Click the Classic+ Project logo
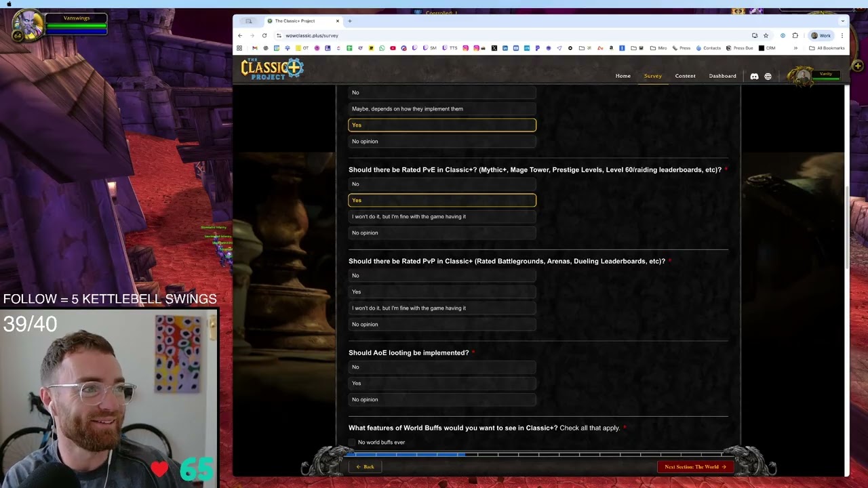This screenshot has width=868, height=488. (272, 69)
